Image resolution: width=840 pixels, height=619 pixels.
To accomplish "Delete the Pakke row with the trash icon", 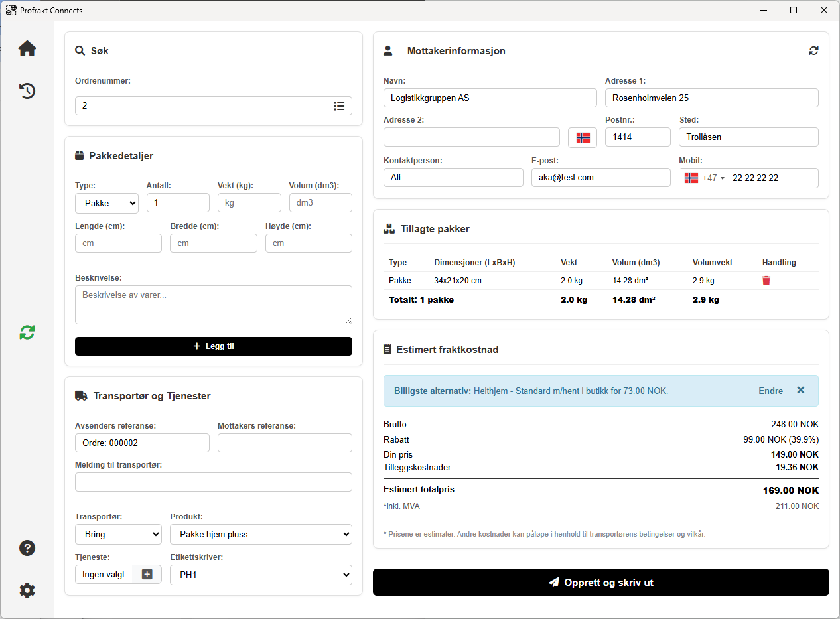I will 766,280.
